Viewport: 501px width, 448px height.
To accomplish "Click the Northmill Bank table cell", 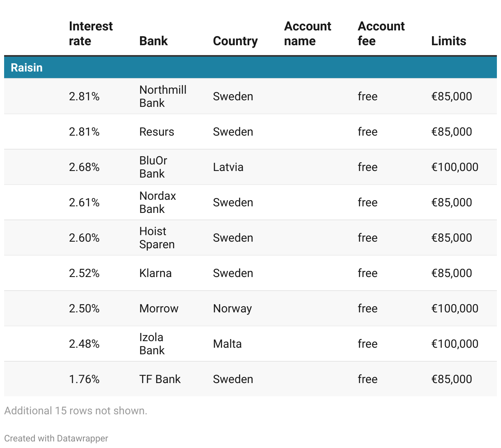I will (163, 96).
